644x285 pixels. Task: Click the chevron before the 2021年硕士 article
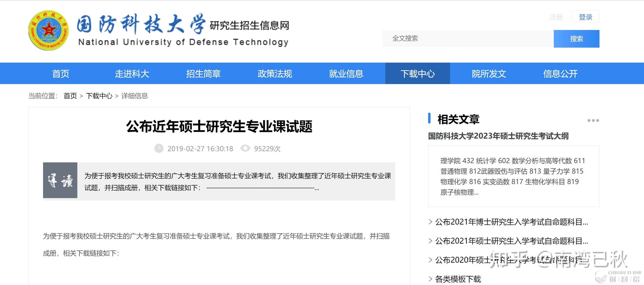[x=430, y=241]
